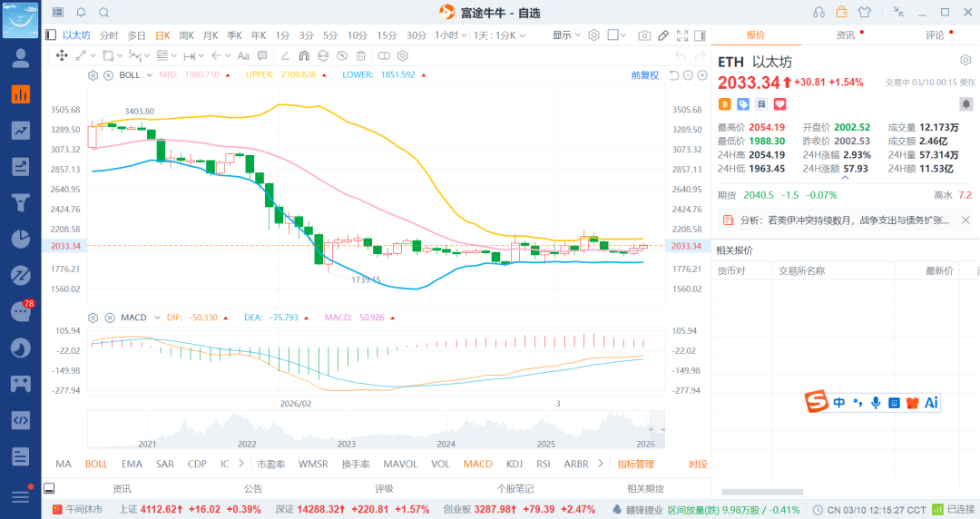Enable the magnet snap tool

click(304, 55)
